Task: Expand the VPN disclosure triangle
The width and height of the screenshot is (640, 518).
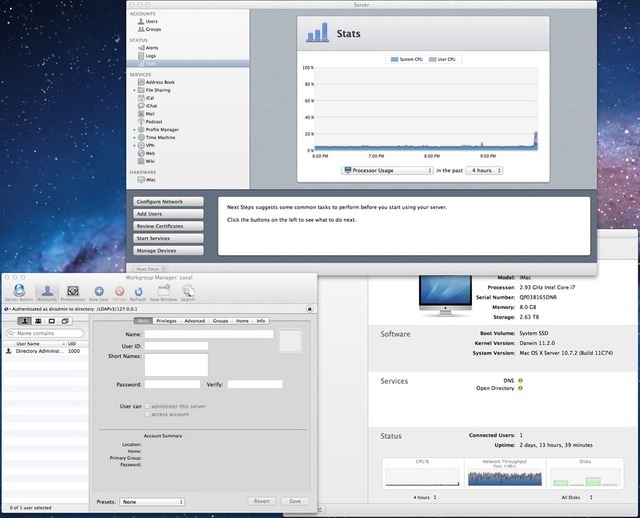Action: [134, 146]
